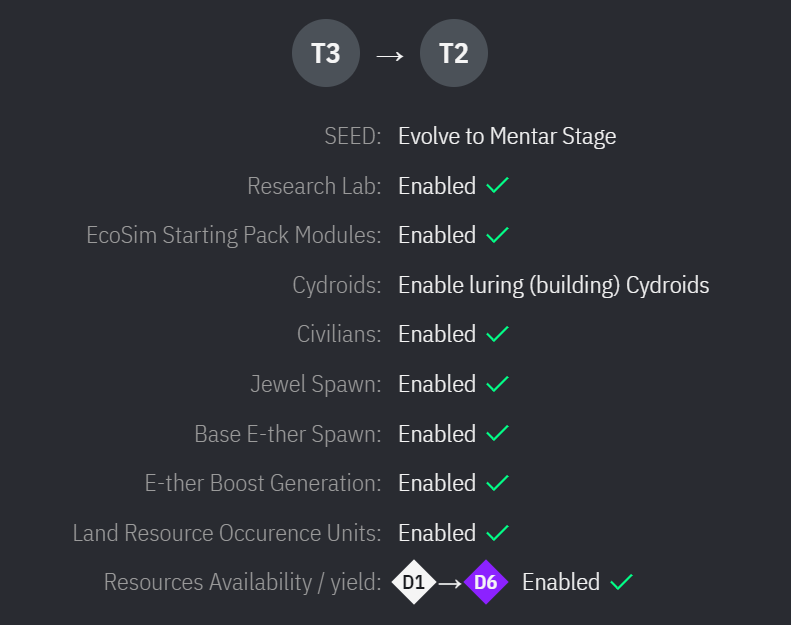Viewport: 791px width, 625px height.
Task: Click the 'Evolve to Mentar Stage' text
Action: pyautogui.click(x=507, y=136)
